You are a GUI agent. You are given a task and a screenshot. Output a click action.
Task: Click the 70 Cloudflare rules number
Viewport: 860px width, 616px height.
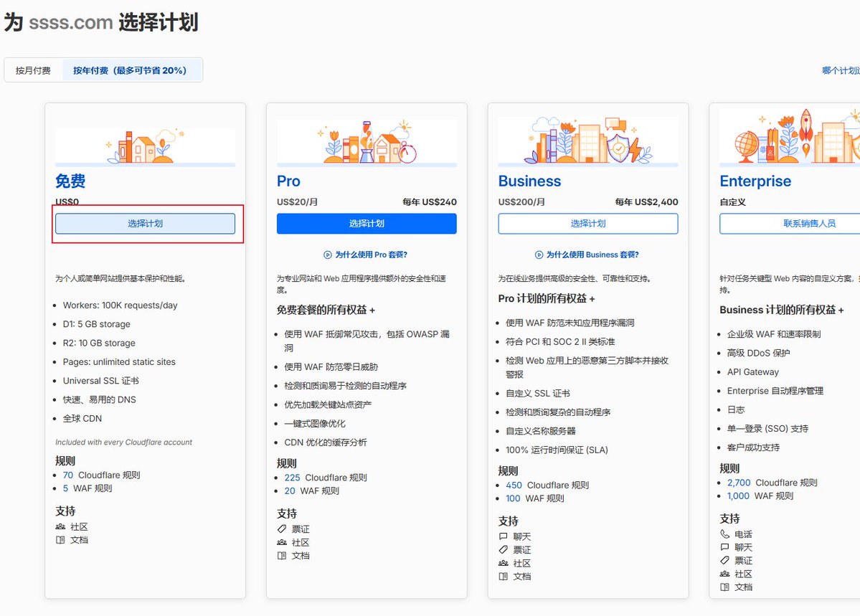(67, 475)
